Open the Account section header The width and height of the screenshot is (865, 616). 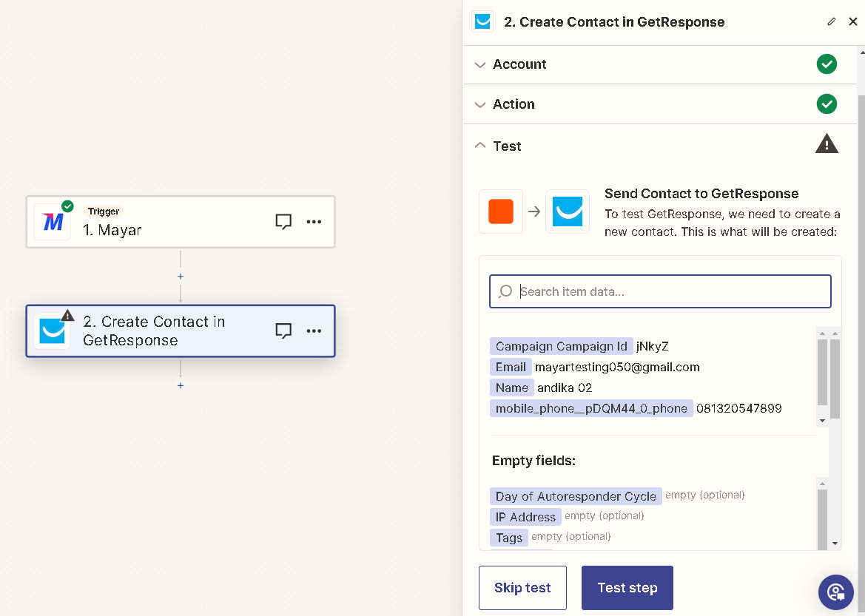[660, 64]
